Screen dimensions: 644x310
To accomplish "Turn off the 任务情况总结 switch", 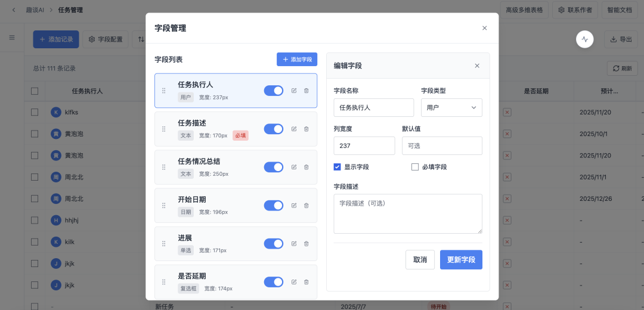I will (x=274, y=167).
